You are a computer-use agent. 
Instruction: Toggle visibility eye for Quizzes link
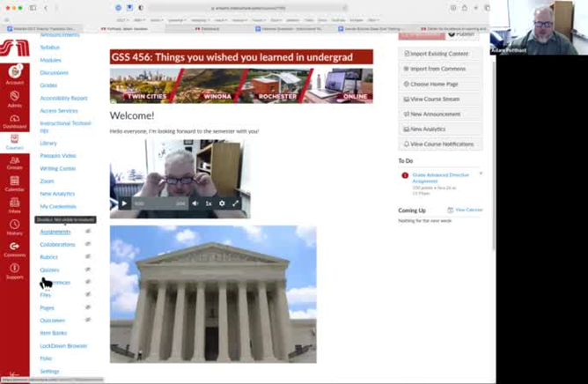tap(88, 270)
